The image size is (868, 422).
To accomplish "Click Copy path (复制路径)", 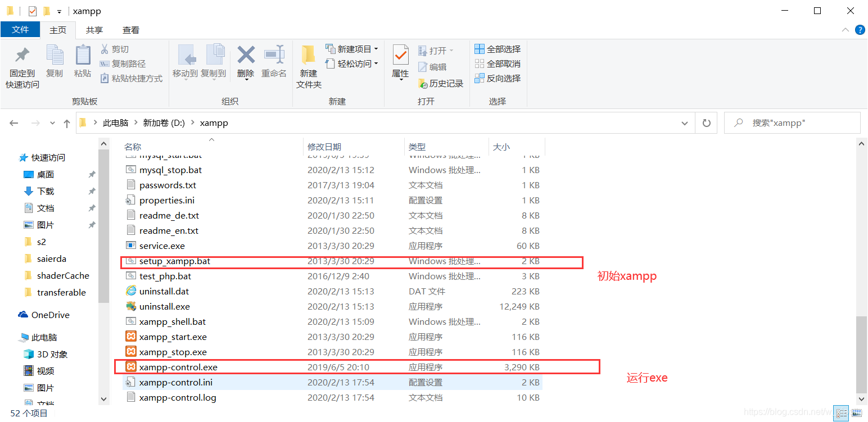I will [123, 63].
